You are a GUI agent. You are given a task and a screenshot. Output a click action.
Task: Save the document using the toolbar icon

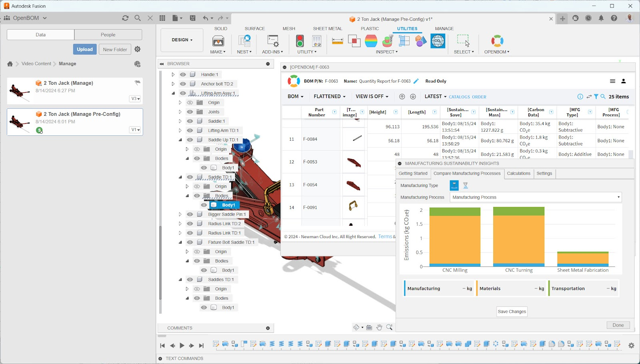pos(193,18)
